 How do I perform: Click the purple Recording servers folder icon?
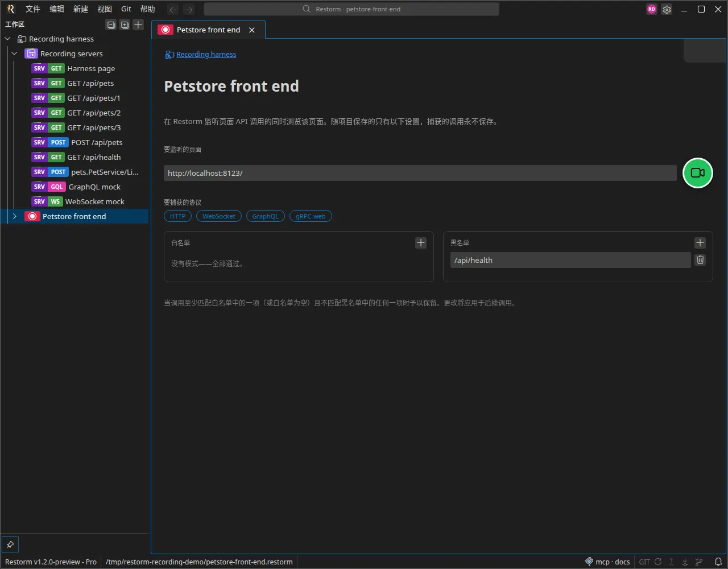click(x=31, y=53)
